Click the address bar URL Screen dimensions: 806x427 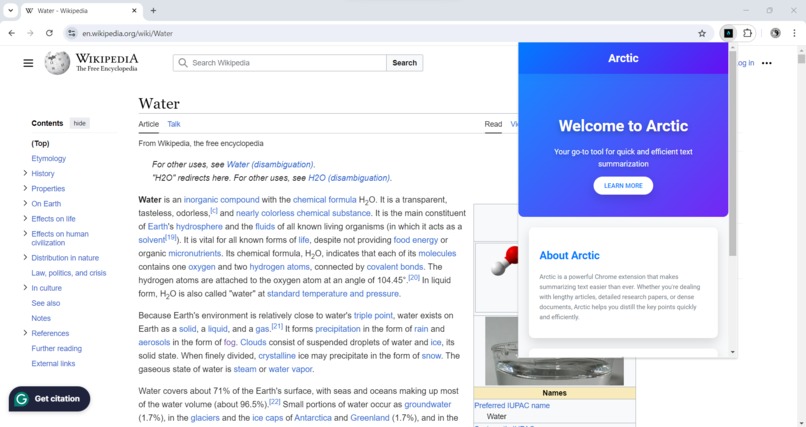point(127,33)
